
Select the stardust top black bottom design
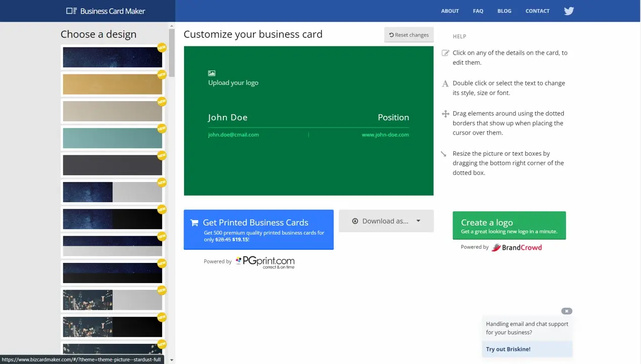click(112, 273)
